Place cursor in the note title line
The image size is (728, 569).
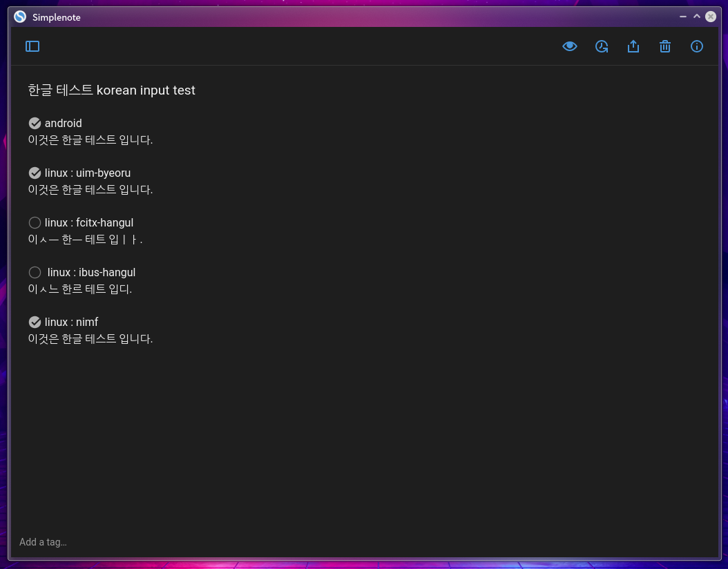coord(112,90)
